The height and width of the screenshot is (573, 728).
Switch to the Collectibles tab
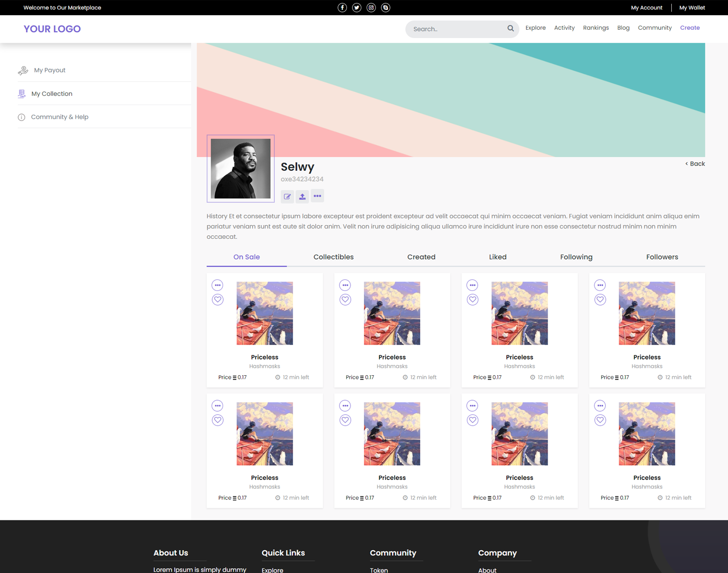(x=333, y=257)
